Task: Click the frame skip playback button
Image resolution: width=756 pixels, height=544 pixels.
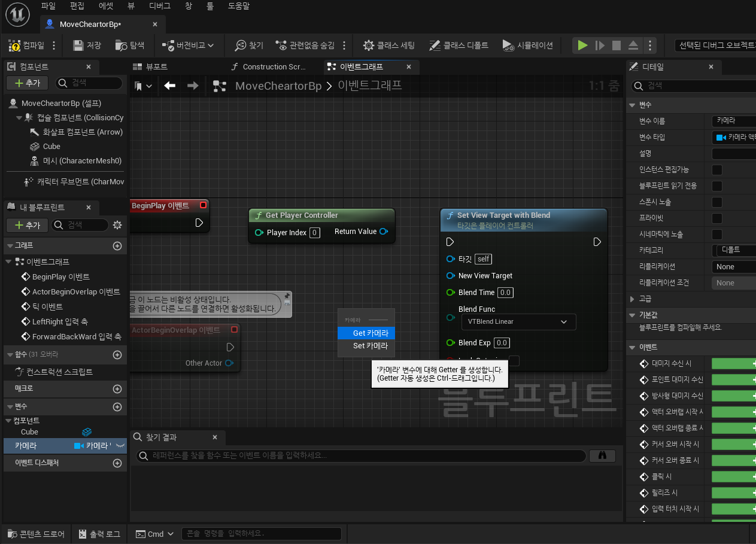Action: tap(600, 45)
